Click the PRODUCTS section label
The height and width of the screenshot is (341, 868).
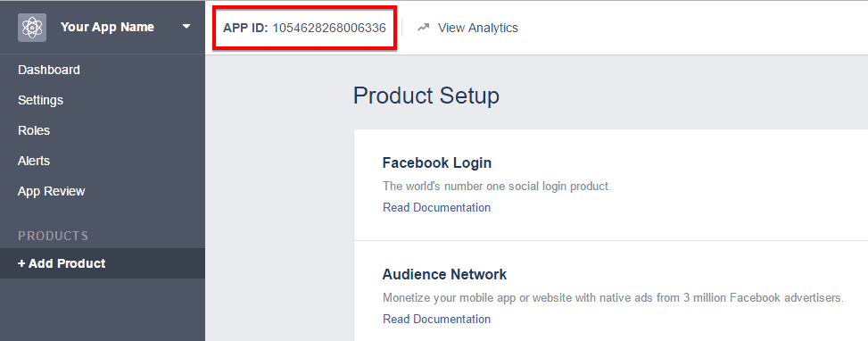pyautogui.click(x=54, y=236)
